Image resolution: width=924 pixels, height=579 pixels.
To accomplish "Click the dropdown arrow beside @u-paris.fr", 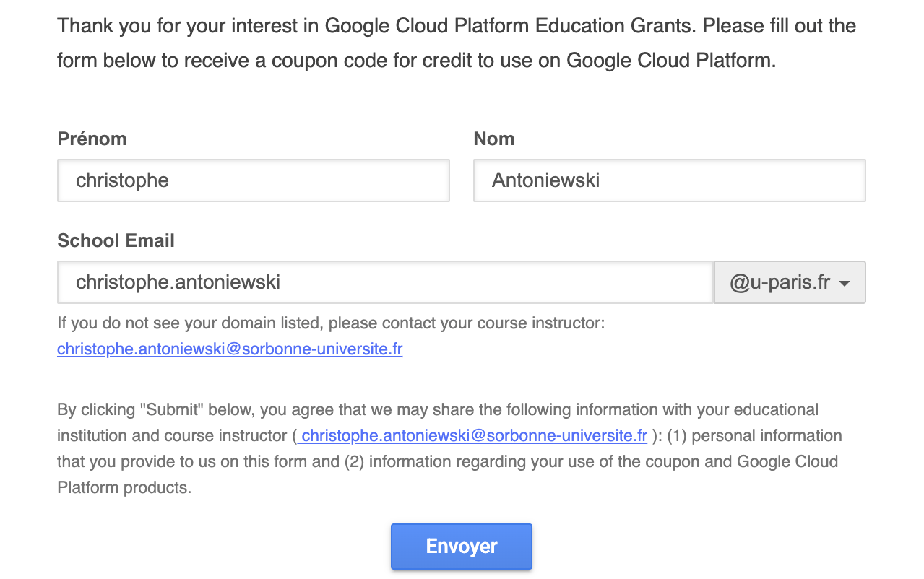I will pyautogui.click(x=845, y=284).
